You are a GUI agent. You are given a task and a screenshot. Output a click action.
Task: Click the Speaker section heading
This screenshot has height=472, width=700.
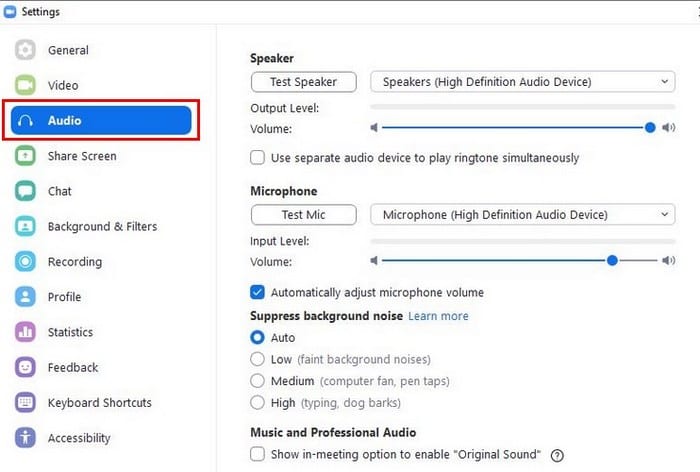tap(272, 58)
